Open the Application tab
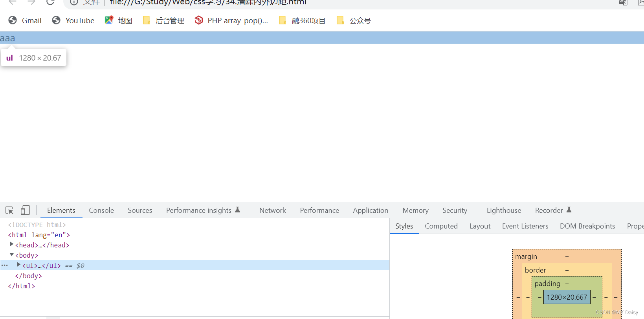This screenshot has width=644, height=319. pos(371,210)
